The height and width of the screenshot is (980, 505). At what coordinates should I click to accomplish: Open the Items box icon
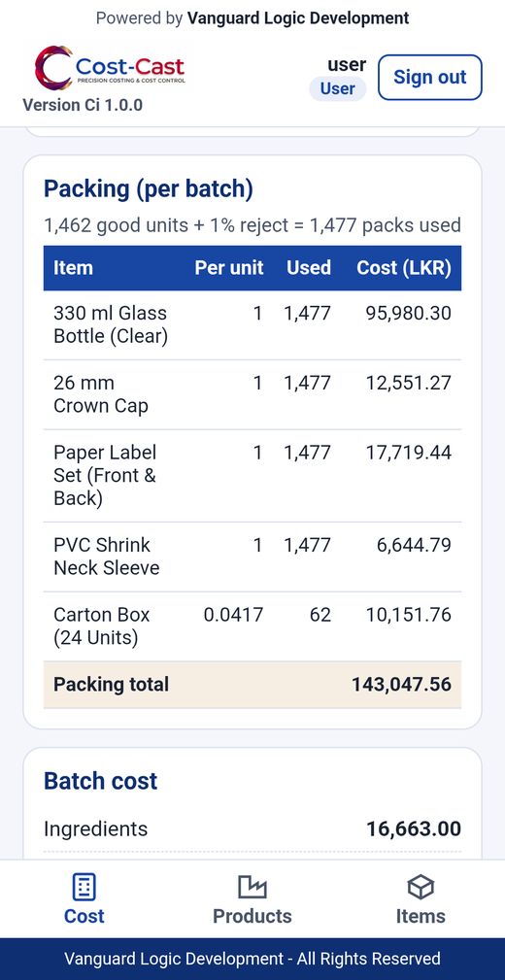[421, 887]
